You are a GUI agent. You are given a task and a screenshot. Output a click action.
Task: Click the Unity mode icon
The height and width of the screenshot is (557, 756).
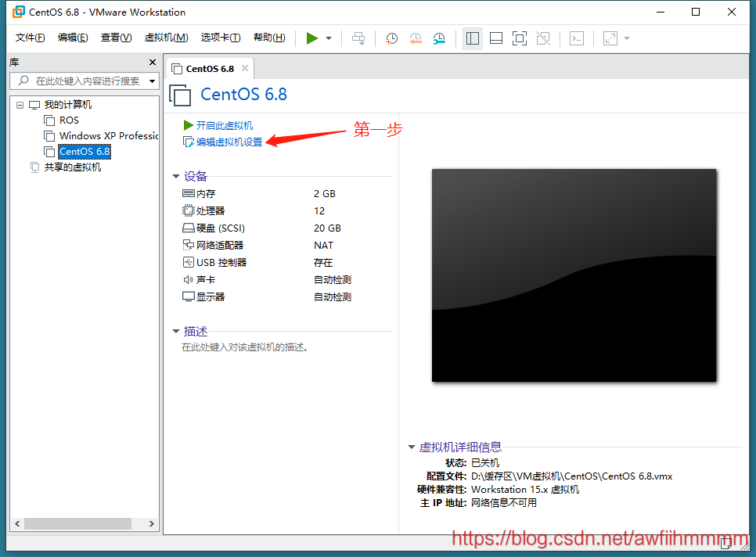pyautogui.click(x=543, y=38)
